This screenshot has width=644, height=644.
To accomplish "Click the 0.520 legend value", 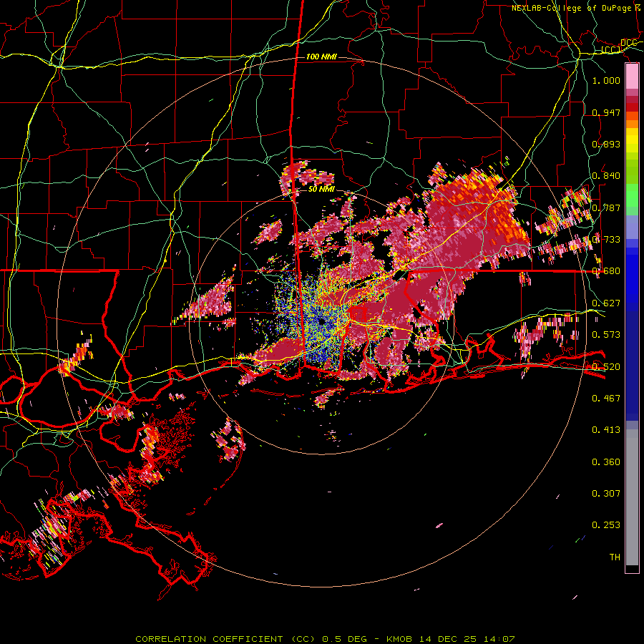I will (x=606, y=366).
